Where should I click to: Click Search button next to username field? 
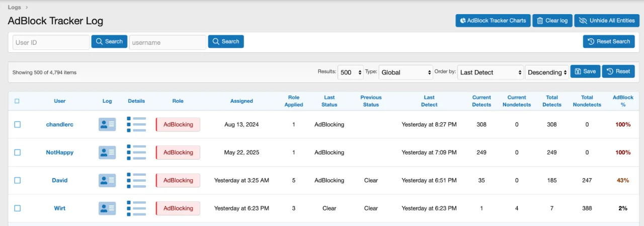(226, 42)
